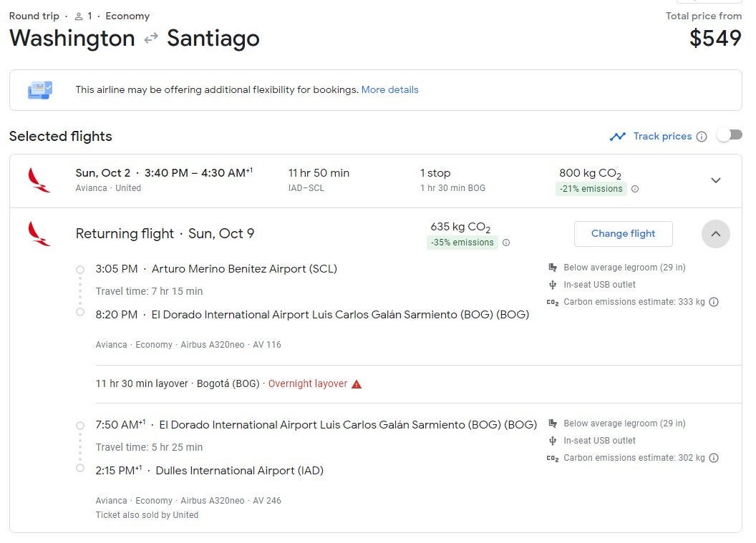
Task: Expand the Oct 2 departing flight details
Action: [x=715, y=180]
